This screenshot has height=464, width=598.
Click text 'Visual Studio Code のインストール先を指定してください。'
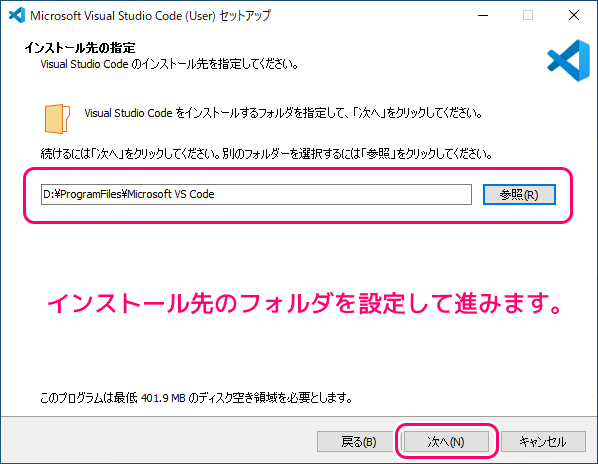(170, 64)
